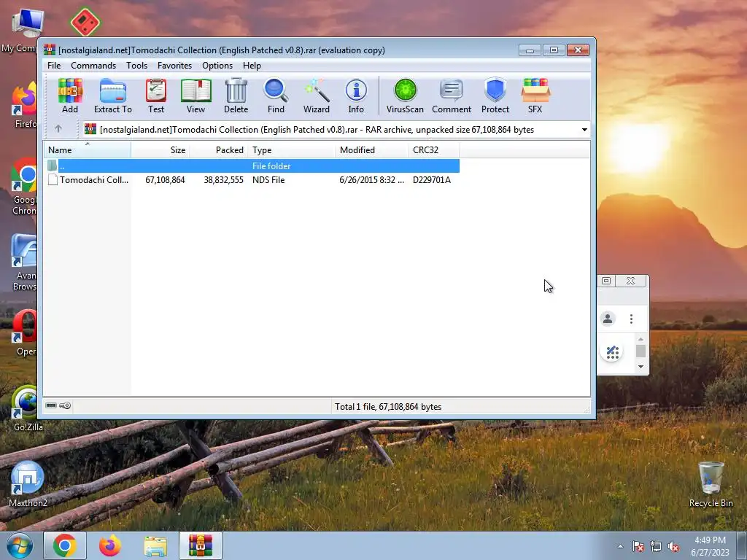747x560 pixels.
Task: Open Extract To from the toolbar
Action: coord(113,96)
